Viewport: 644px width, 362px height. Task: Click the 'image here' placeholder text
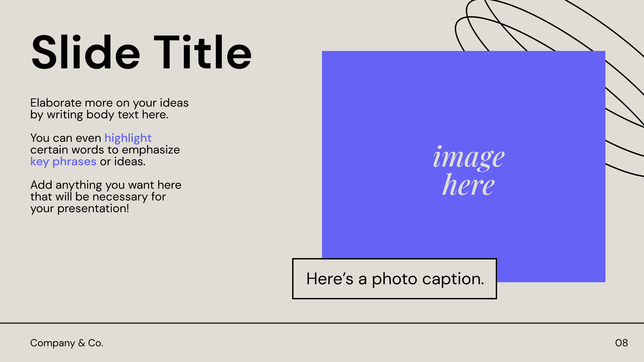coord(469,170)
